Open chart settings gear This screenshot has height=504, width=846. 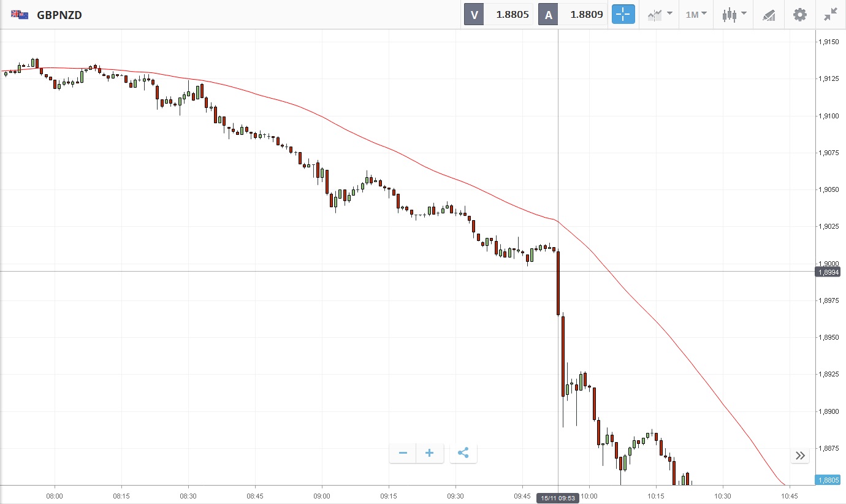[800, 15]
